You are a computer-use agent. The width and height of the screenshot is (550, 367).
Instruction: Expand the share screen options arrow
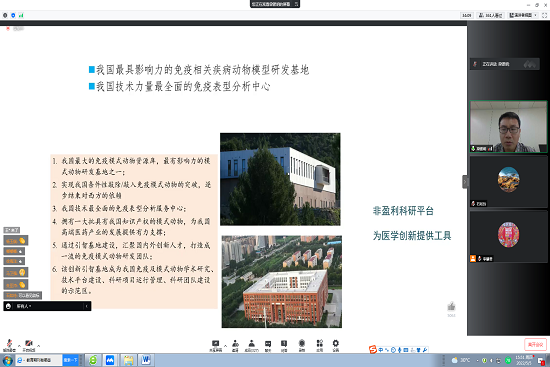point(225,346)
